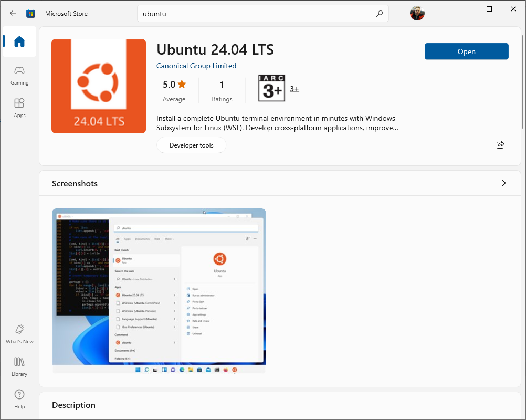Minimize the Microsoft Store window
The height and width of the screenshot is (420, 526).
(x=465, y=9)
